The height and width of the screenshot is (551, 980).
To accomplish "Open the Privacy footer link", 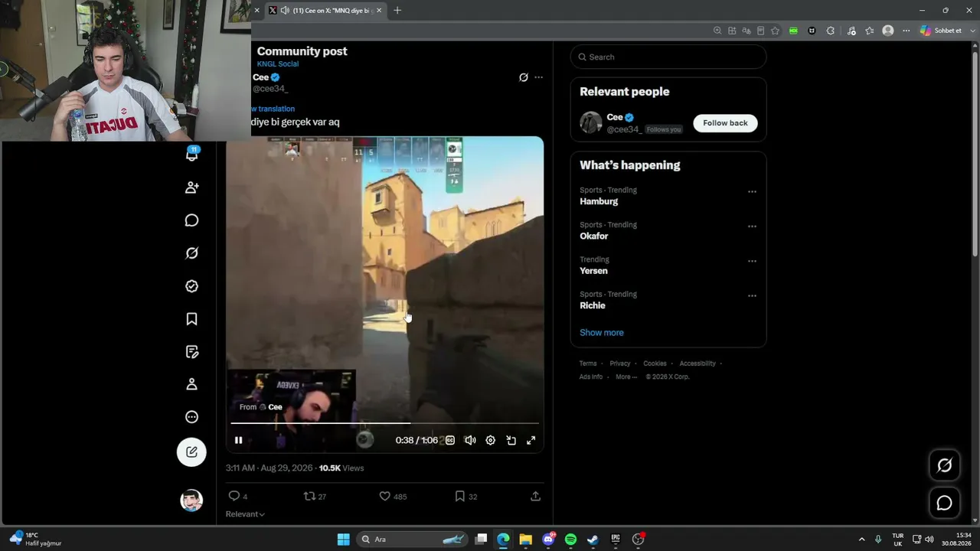I will coord(620,364).
